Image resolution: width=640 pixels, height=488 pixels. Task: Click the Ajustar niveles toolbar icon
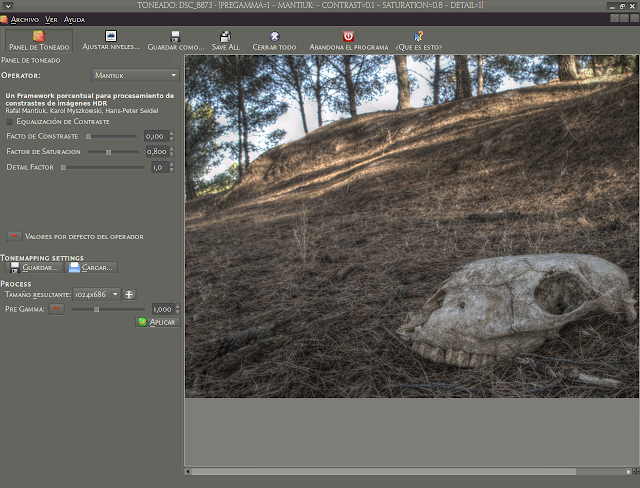coord(111,36)
